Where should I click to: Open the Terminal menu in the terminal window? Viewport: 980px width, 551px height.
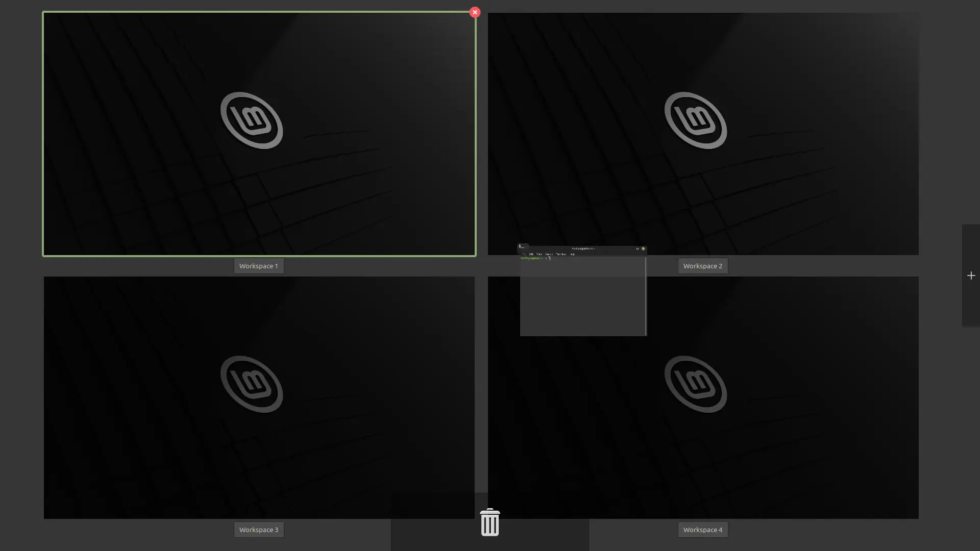tap(561, 254)
